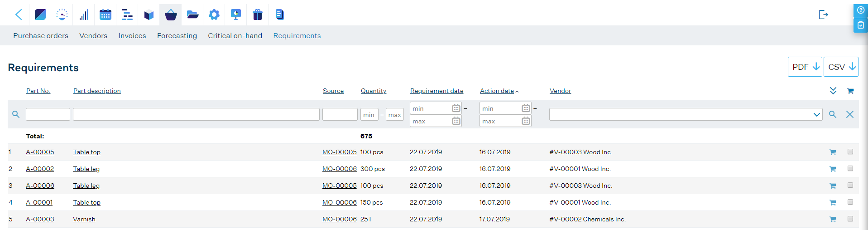Click the back arrow icon
Viewport: 868px width, 230px height.
(19, 15)
